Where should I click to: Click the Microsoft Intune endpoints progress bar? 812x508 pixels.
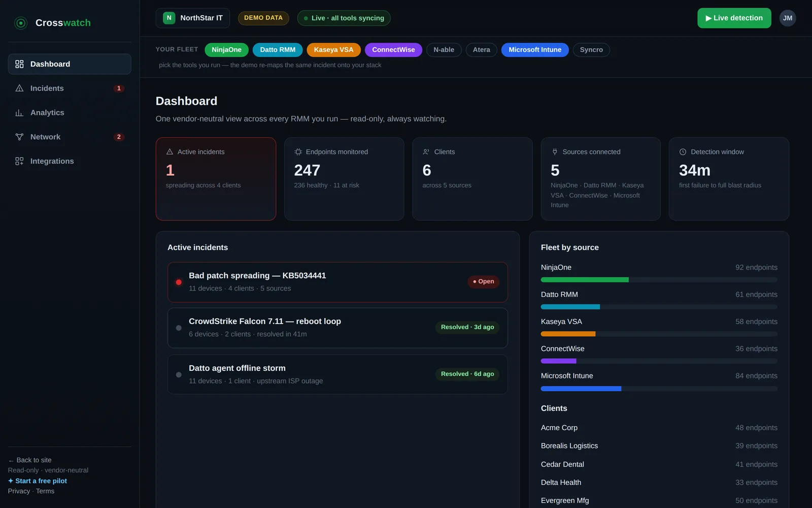tap(659, 389)
